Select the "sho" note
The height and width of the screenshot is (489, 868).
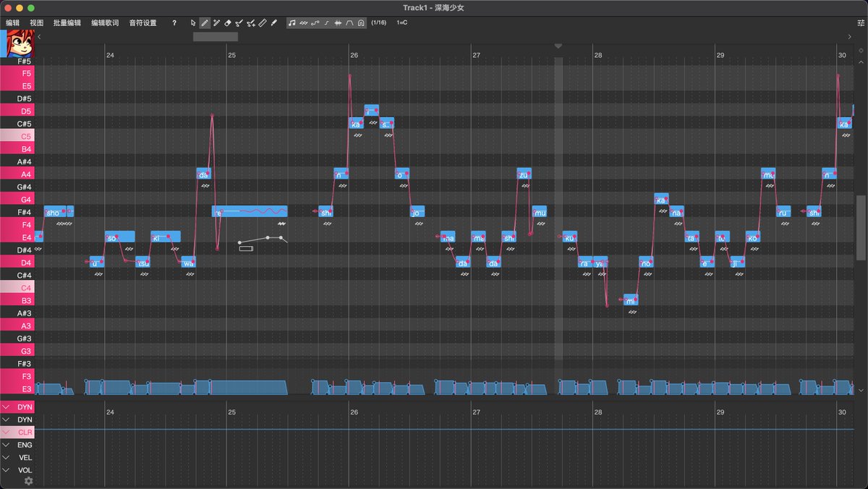[55, 212]
